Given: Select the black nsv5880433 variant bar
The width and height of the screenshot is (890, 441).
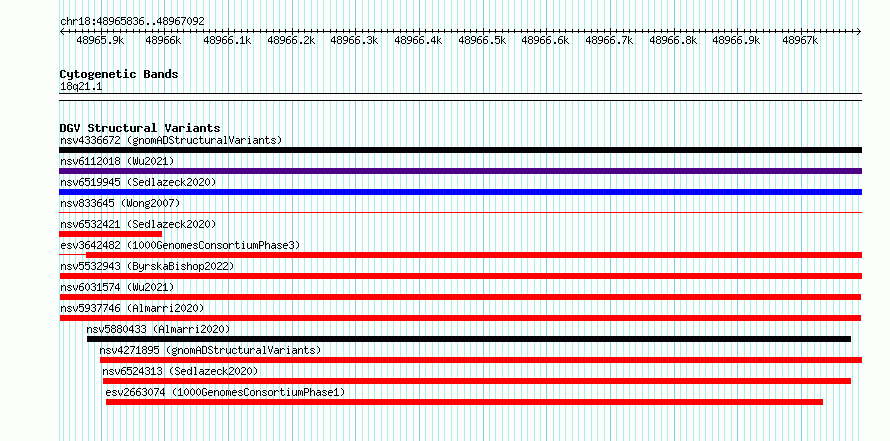Looking at the screenshot, I should click(469, 339).
